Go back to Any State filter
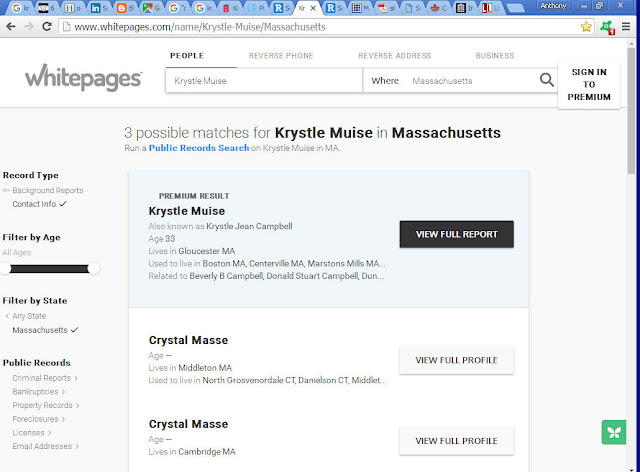This screenshot has height=472, width=640. coord(29,316)
